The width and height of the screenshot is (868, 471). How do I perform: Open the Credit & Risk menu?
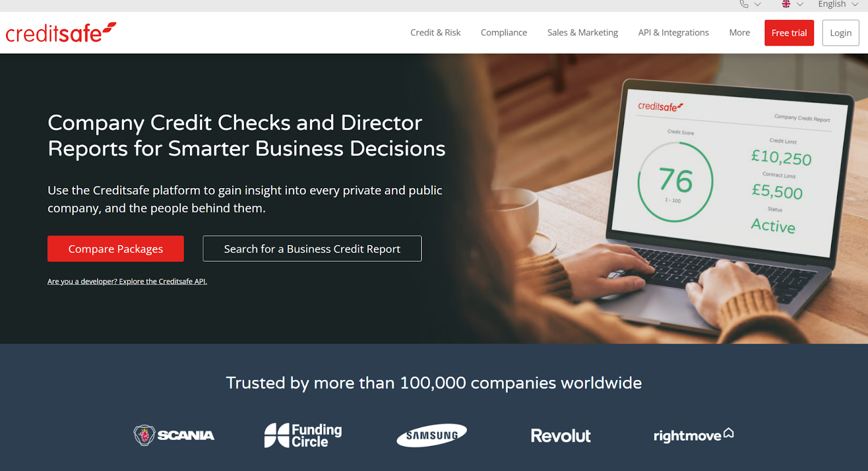pos(436,33)
